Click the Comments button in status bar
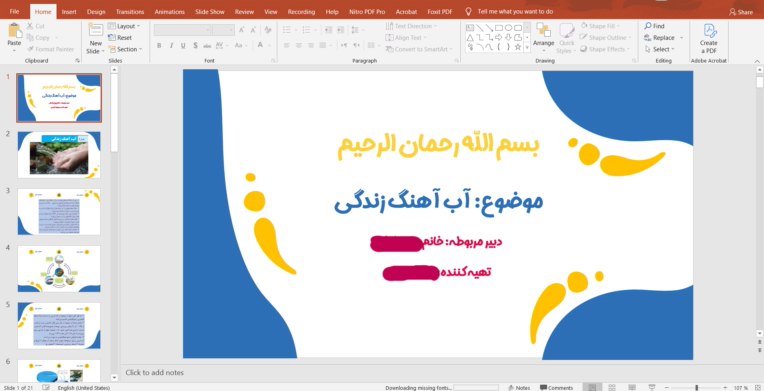Viewport: 764px width, 391px height. (556, 388)
